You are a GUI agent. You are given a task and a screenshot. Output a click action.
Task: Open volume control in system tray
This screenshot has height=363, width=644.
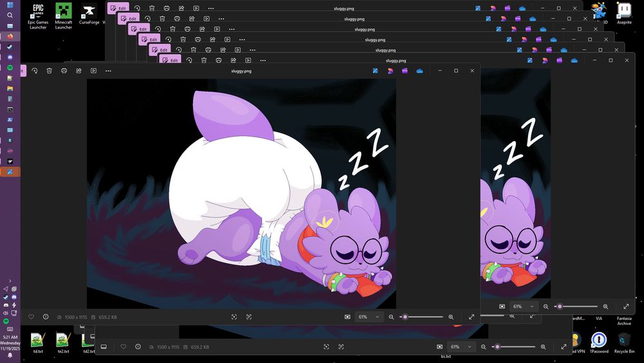coord(6,313)
